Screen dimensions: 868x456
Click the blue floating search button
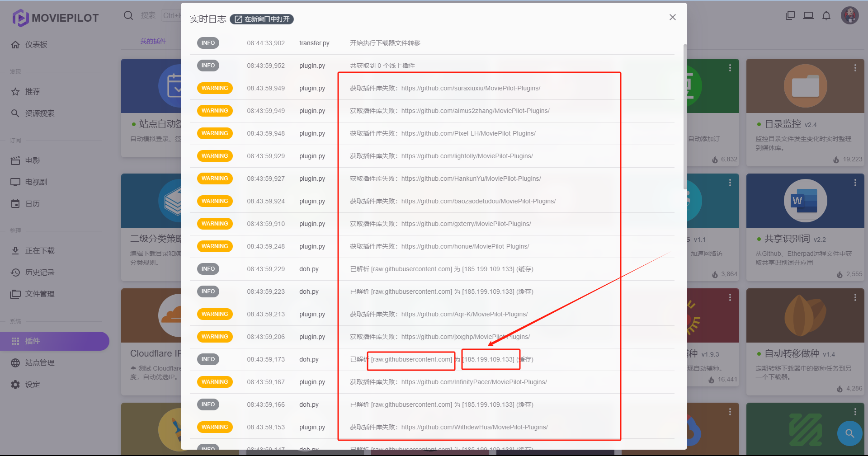coord(849,433)
